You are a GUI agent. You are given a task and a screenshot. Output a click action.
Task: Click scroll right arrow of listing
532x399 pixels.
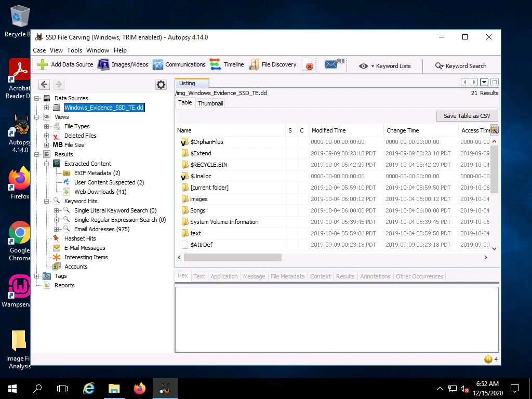(x=486, y=258)
